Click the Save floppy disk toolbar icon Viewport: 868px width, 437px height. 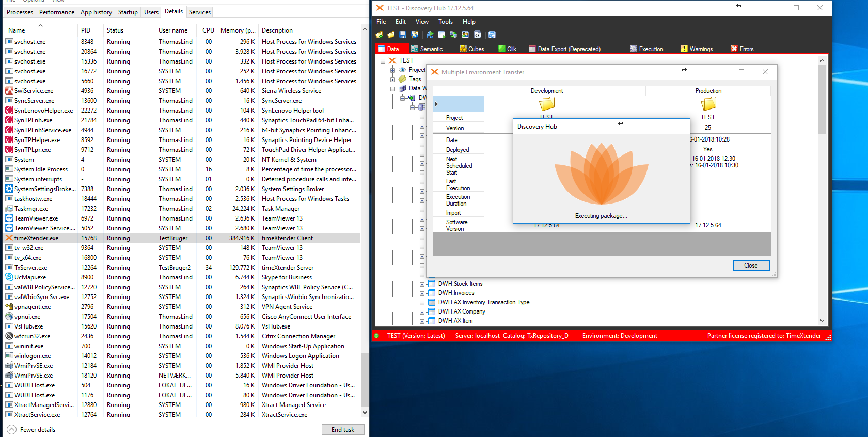pos(403,35)
